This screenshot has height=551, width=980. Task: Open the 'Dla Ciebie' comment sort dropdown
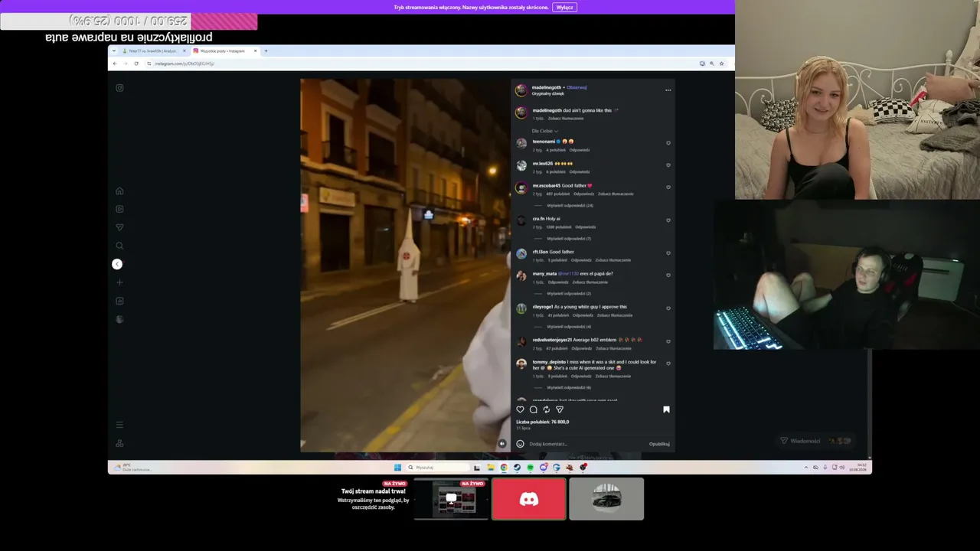[x=545, y=131]
